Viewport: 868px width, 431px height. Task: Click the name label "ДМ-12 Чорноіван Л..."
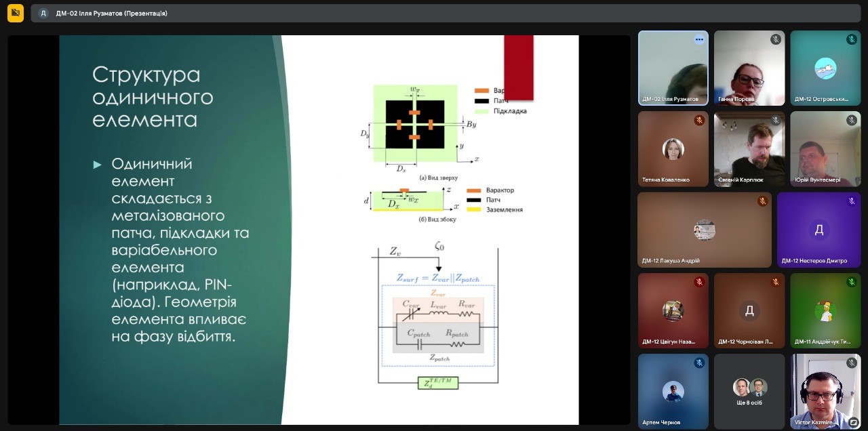tap(746, 342)
